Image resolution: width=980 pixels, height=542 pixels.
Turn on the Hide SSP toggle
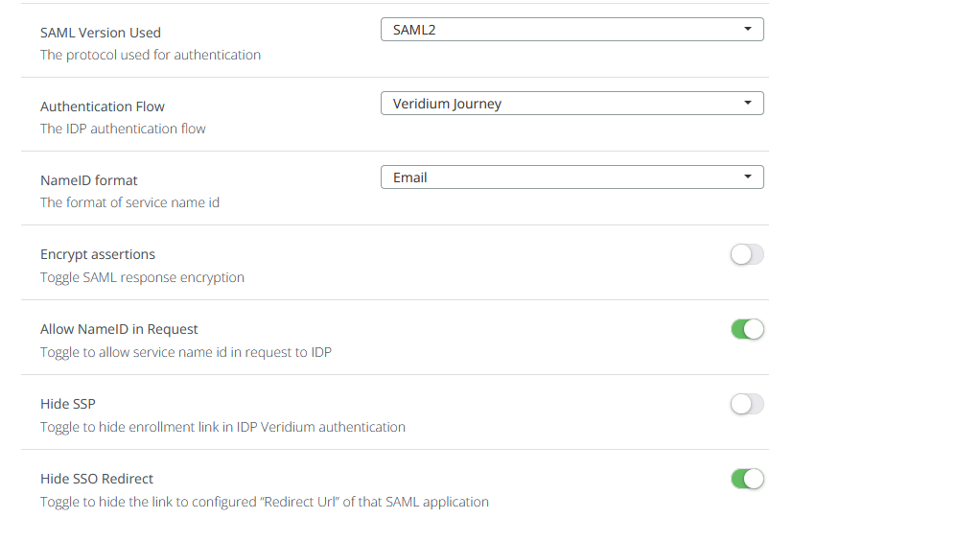point(747,404)
